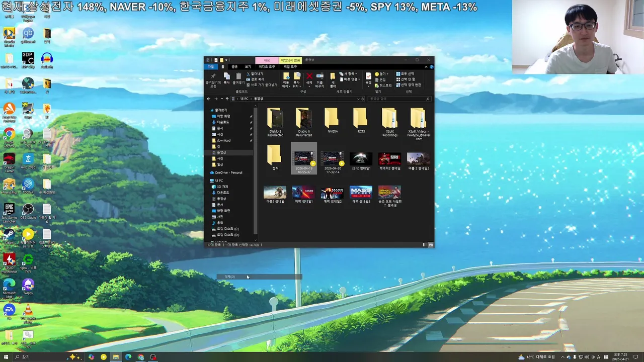Click 편집 (Edit) in the ribbon
Viewport: 644px width, 362px height.
[x=381, y=79]
